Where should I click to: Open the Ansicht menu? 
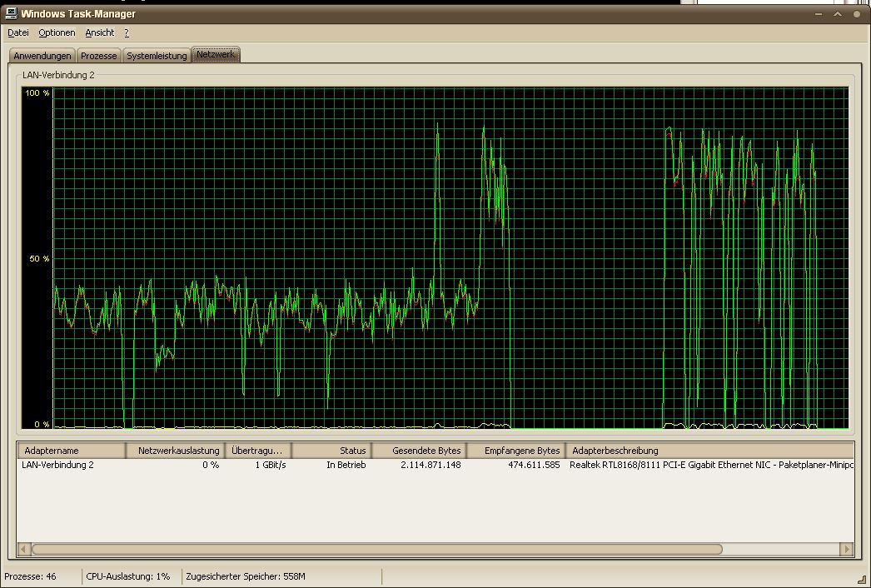[x=99, y=32]
